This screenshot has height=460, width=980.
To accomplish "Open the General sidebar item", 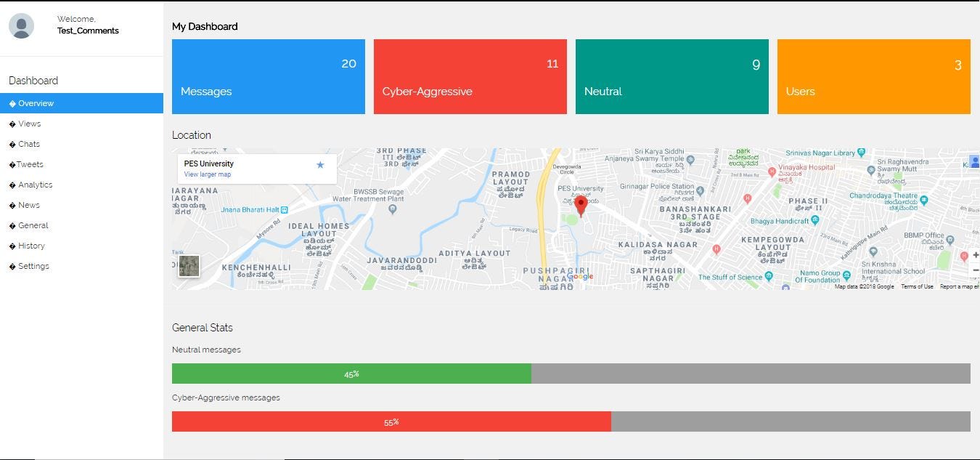I will [x=81, y=225].
